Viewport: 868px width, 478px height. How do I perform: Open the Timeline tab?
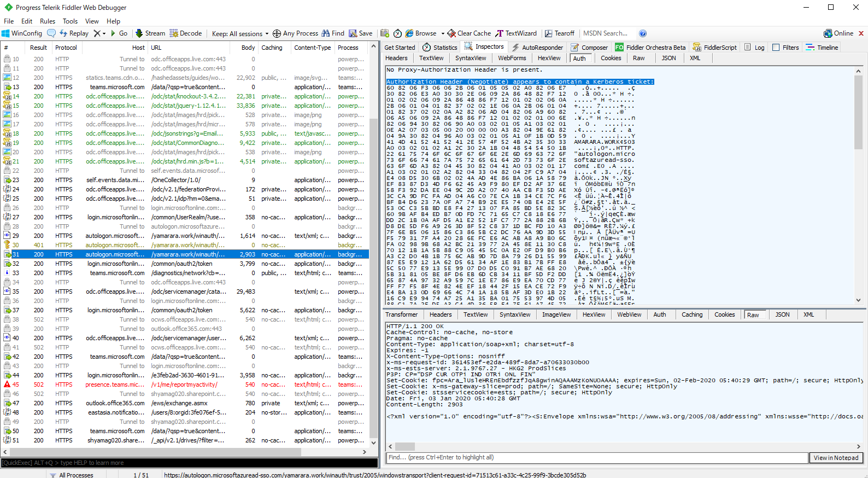coord(822,48)
